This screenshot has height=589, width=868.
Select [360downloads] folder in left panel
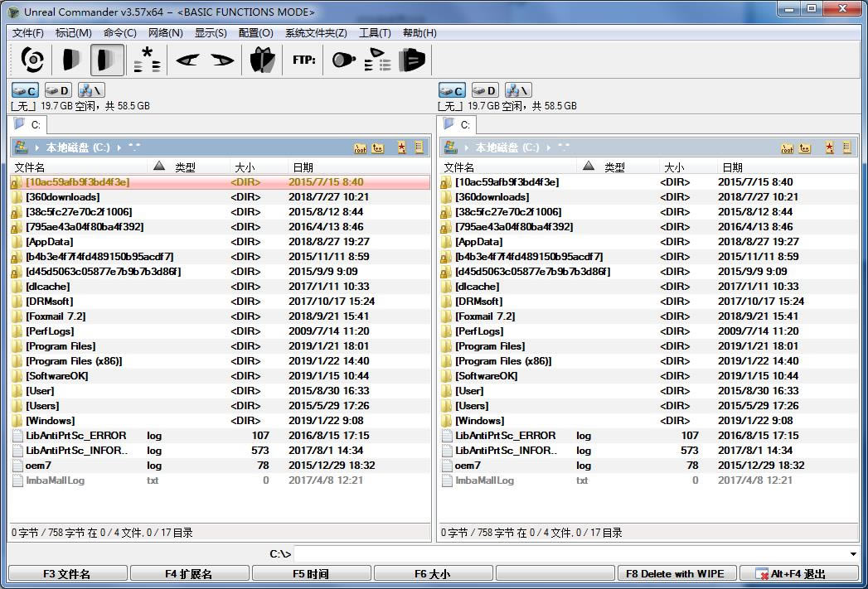click(220, 197)
